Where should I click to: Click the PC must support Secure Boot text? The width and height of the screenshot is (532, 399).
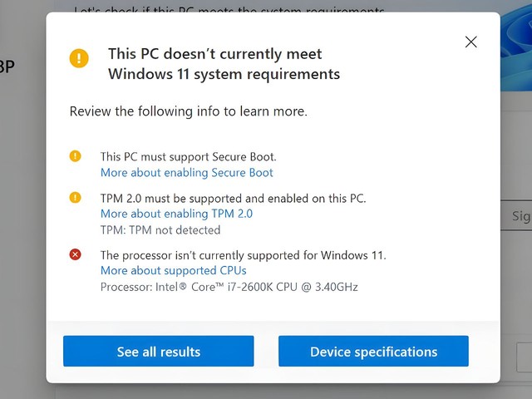[188, 156]
